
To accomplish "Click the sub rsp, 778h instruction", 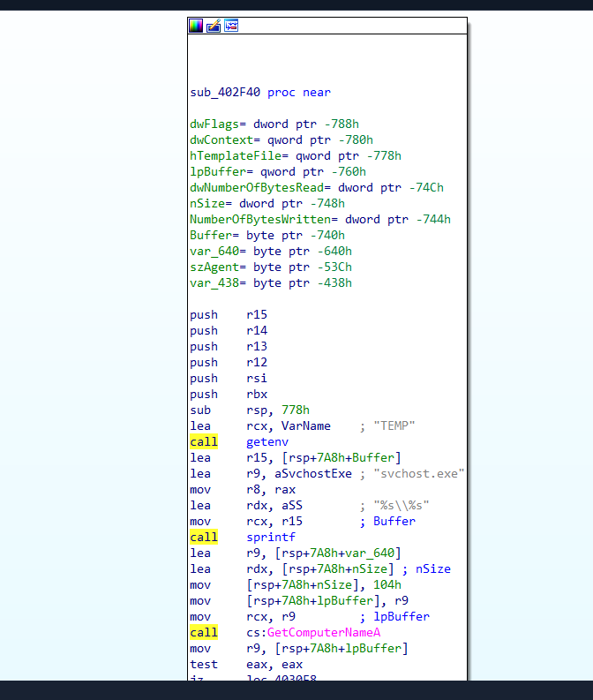I will [x=250, y=410].
